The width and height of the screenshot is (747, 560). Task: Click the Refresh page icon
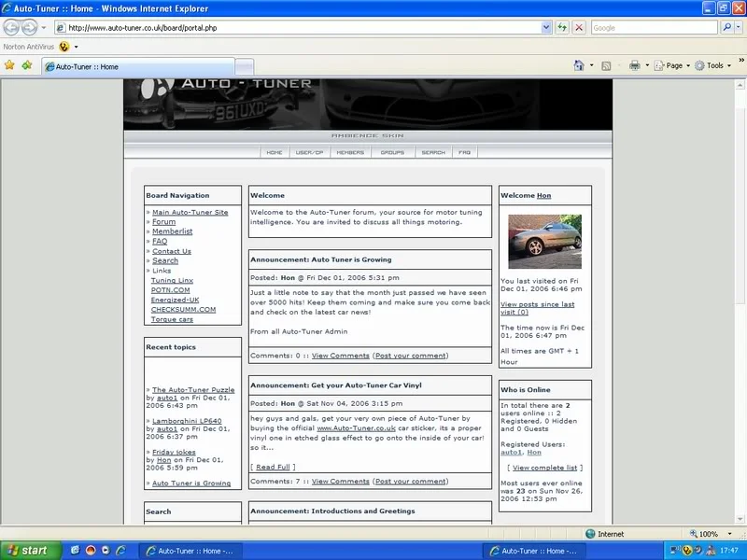(x=562, y=28)
